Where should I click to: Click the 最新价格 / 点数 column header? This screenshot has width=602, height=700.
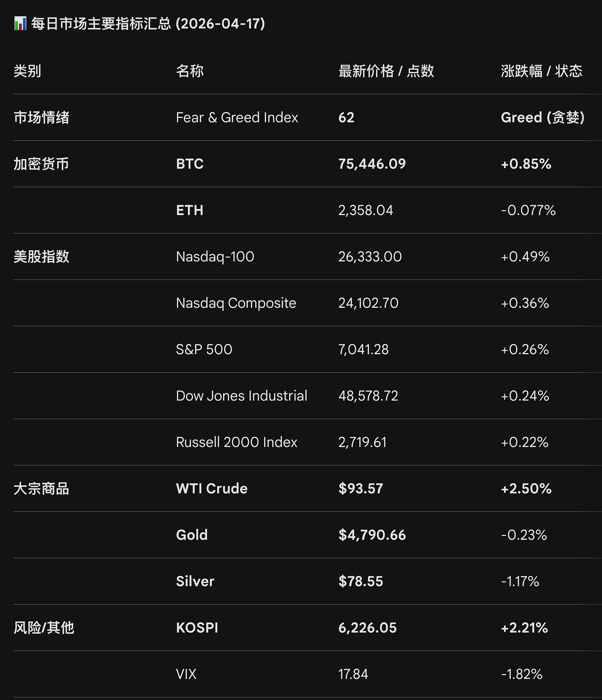tap(386, 71)
